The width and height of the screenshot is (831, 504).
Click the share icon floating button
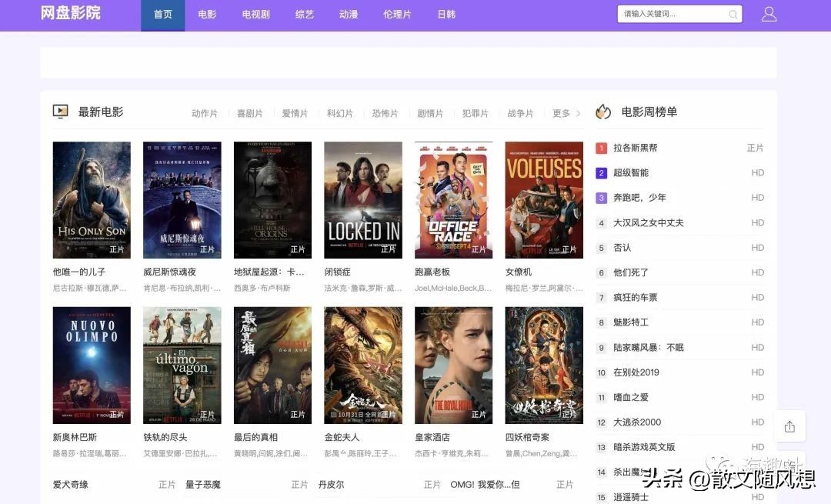click(789, 426)
